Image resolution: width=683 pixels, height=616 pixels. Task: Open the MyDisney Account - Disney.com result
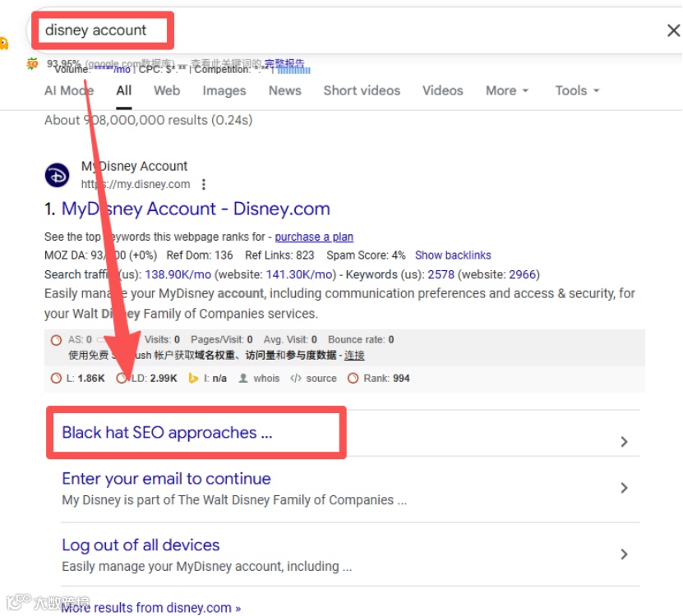pos(196,209)
